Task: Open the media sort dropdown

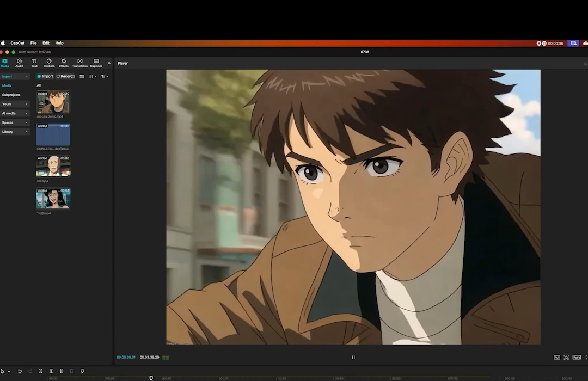Action: click(93, 76)
